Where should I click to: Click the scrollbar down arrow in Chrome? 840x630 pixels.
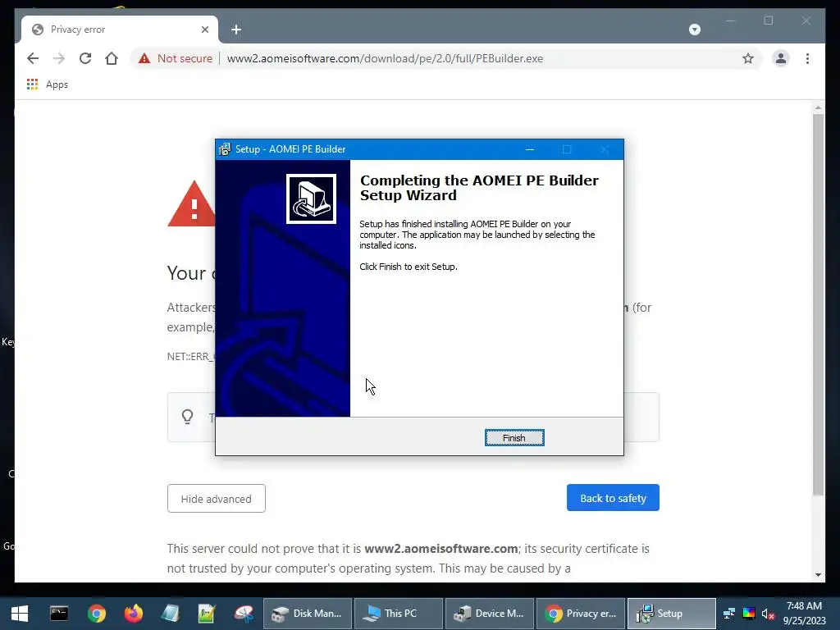click(x=818, y=575)
